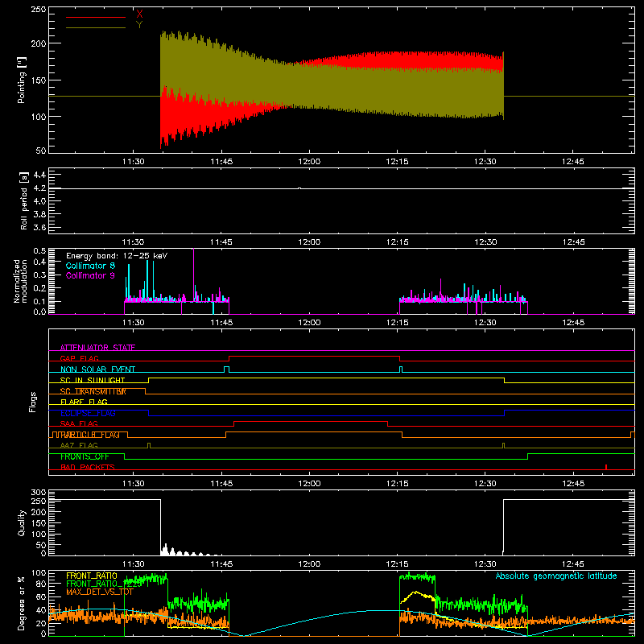The image size is (644, 644).
Task: Click the BAD_PACKETS flag label
Action: pos(88,467)
